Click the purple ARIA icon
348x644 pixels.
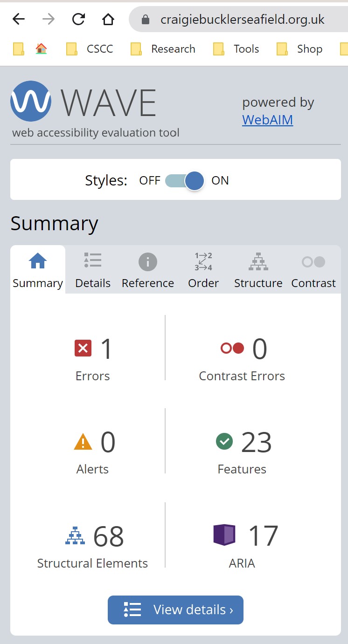[224, 535]
